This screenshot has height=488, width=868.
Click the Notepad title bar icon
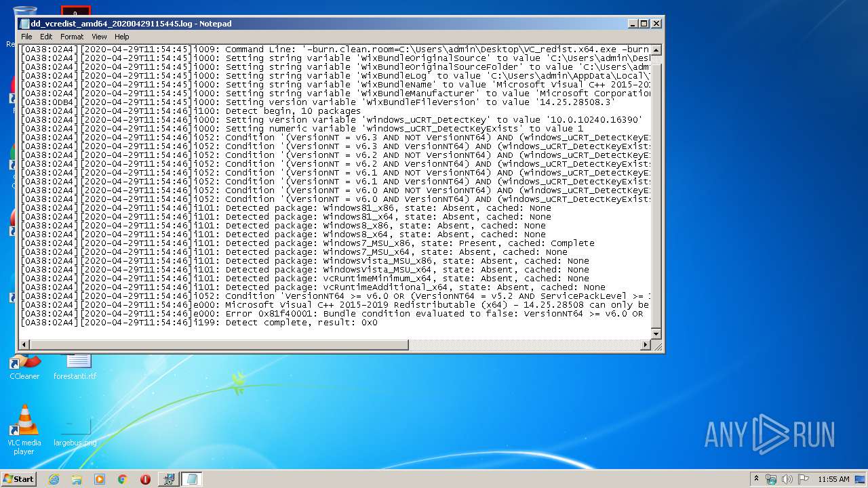click(25, 24)
